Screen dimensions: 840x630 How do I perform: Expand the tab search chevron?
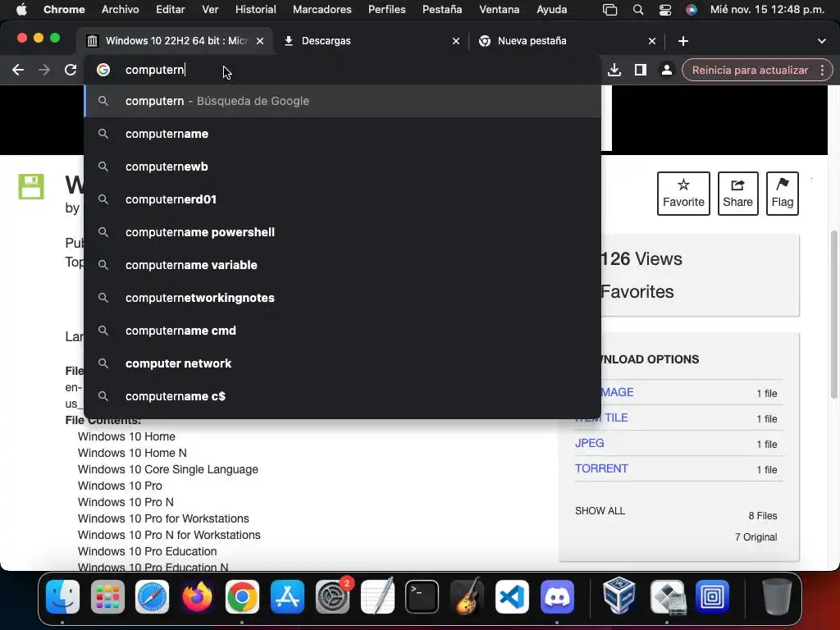pos(822,41)
